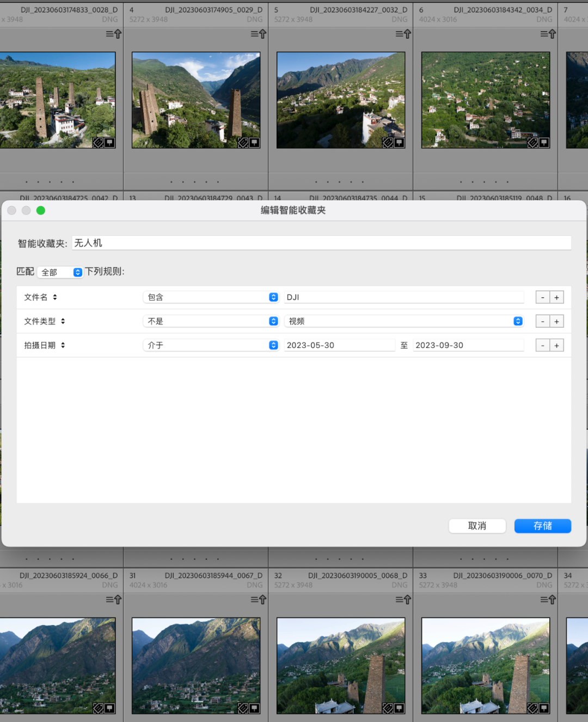Image resolution: width=588 pixels, height=722 pixels.
Task: Click keyword tag badge on photo DJI_0028
Action: click(98, 143)
